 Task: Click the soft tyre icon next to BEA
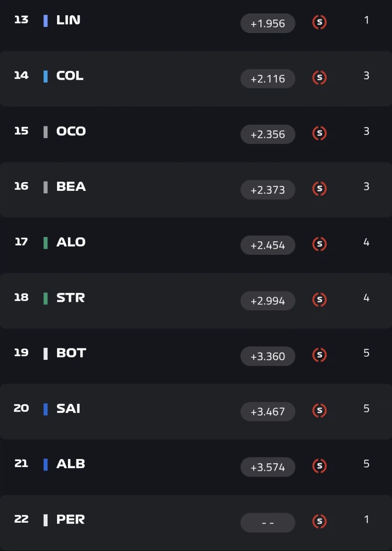click(320, 189)
